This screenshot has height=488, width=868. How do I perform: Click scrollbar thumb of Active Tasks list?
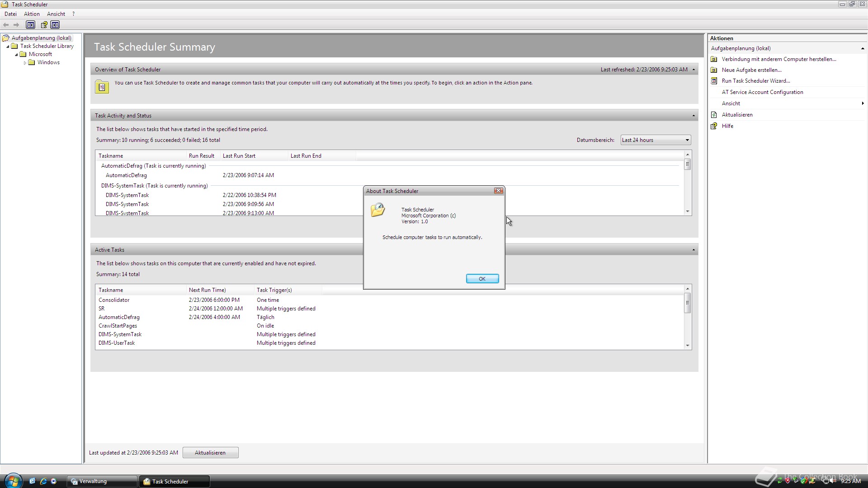[688, 303]
